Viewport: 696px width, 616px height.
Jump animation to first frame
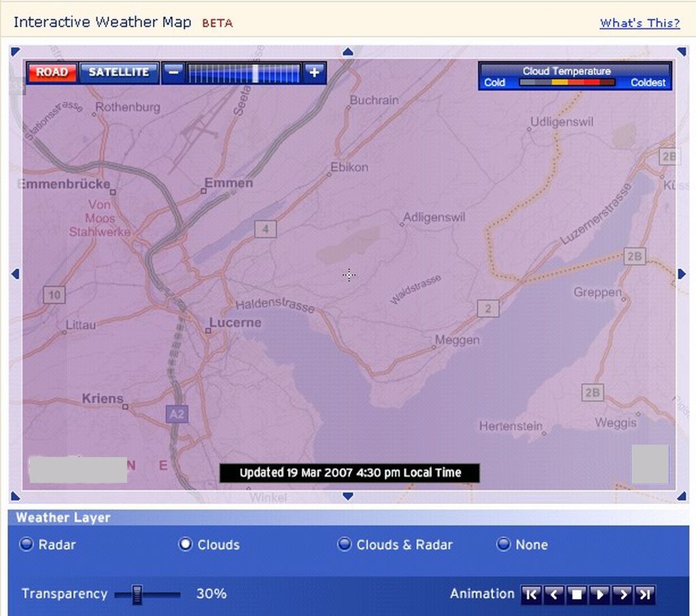coord(531,594)
